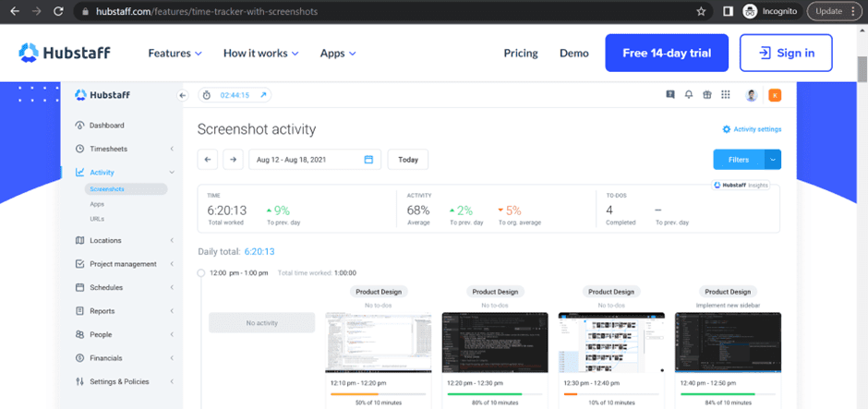Viewport: 868px width, 409px height.
Task: Reload the page with refresh icon
Action: [x=58, y=11]
